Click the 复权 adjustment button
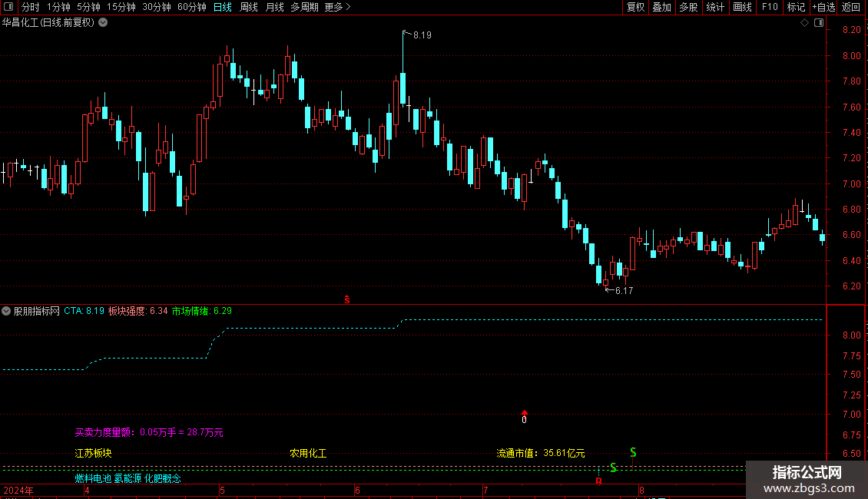This screenshot has width=868, height=499. click(x=635, y=7)
